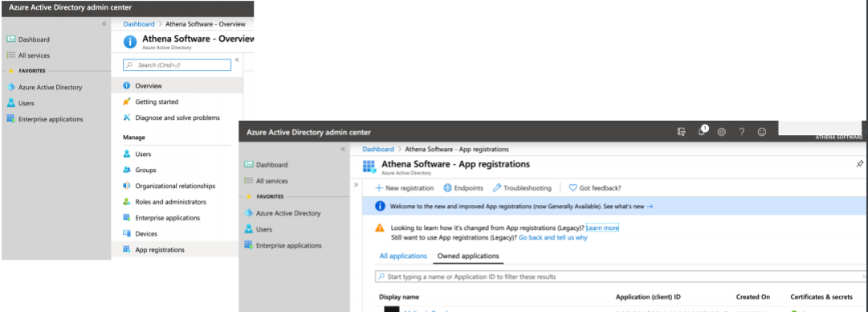Expand the double-chevron panel beside New registration
Image resolution: width=868 pixels, height=312 pixels.
pos(356,184)
